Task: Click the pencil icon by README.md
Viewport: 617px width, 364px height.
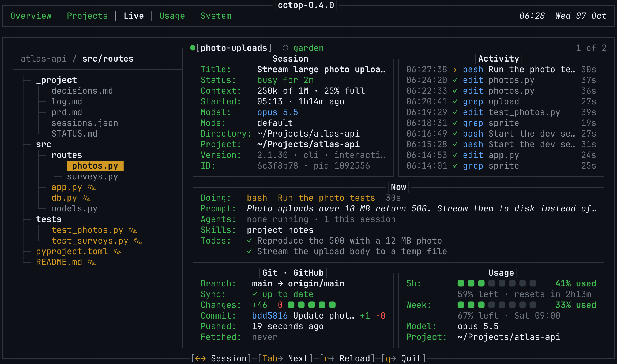Action: pos(92,262)
